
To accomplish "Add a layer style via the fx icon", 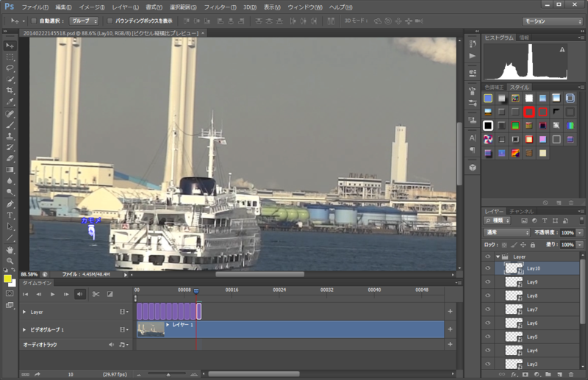I will pyautogui.click(x=514, y=374).
